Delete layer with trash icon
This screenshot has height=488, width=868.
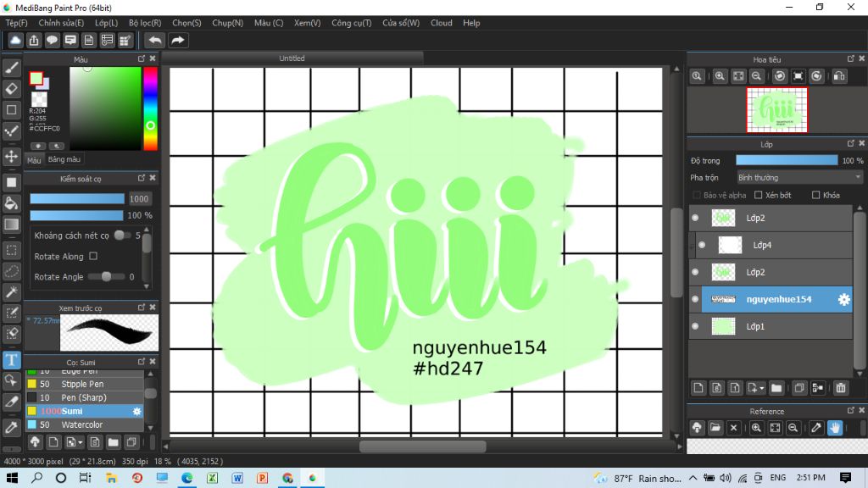click(840, 388)
